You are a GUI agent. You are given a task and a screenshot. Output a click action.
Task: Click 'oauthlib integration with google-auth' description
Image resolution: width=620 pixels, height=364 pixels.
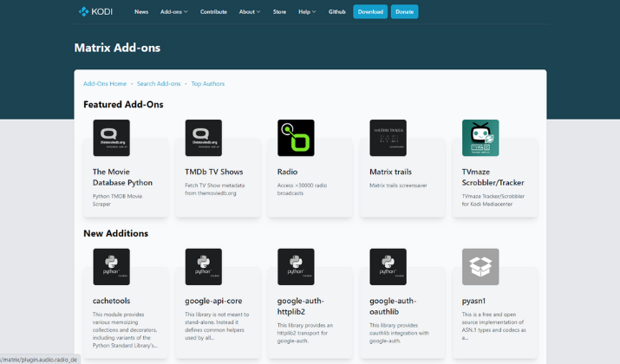399,333
